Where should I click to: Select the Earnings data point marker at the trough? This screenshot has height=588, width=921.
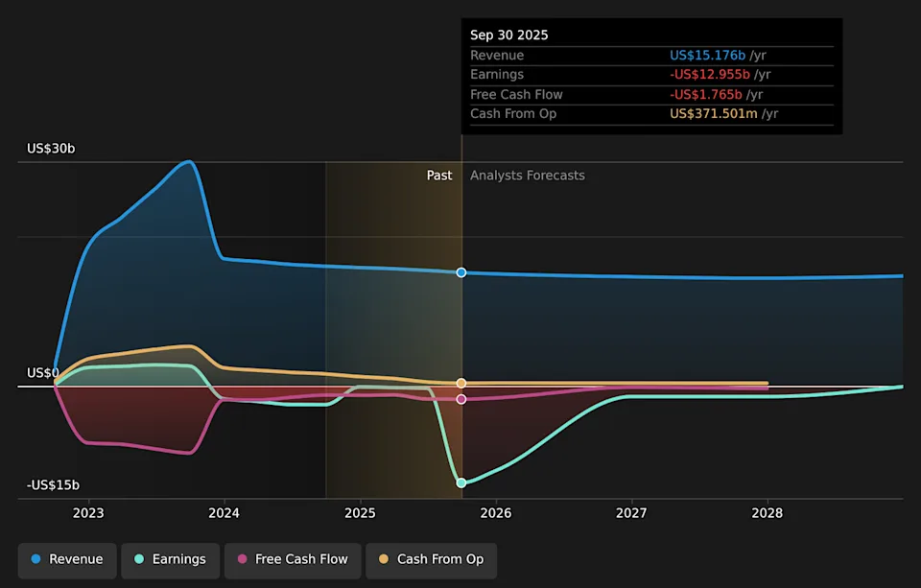point(461,482)
